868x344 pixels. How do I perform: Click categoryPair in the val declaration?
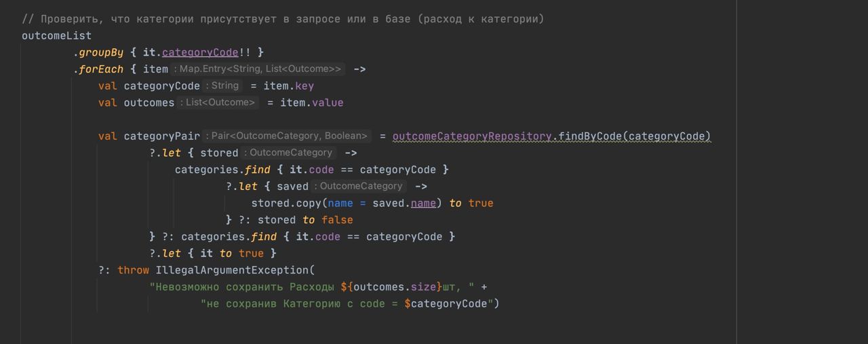point(161,136)
